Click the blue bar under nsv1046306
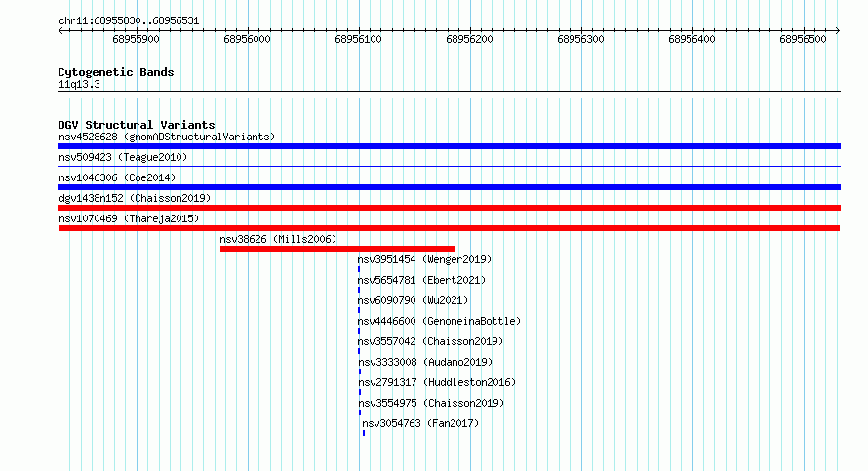The height and width of the screenshot is (471, 868). [x=449, y=187]
